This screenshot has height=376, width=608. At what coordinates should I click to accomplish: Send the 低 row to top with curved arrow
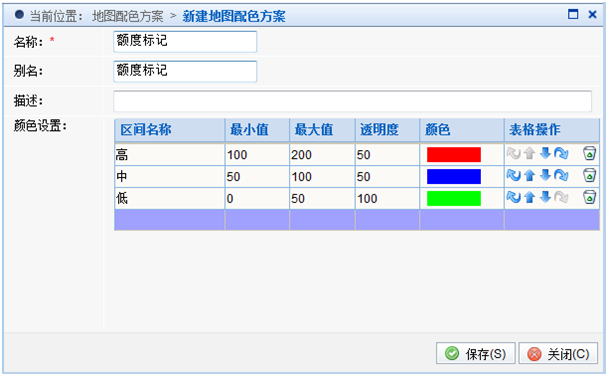tap(514, 197)
